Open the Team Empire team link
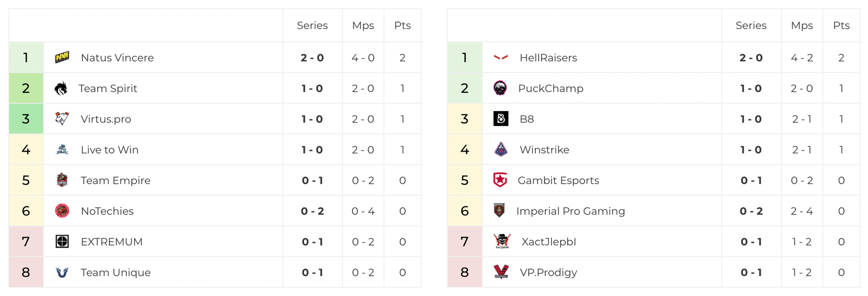Screen dimensions: 868x296 115,180
